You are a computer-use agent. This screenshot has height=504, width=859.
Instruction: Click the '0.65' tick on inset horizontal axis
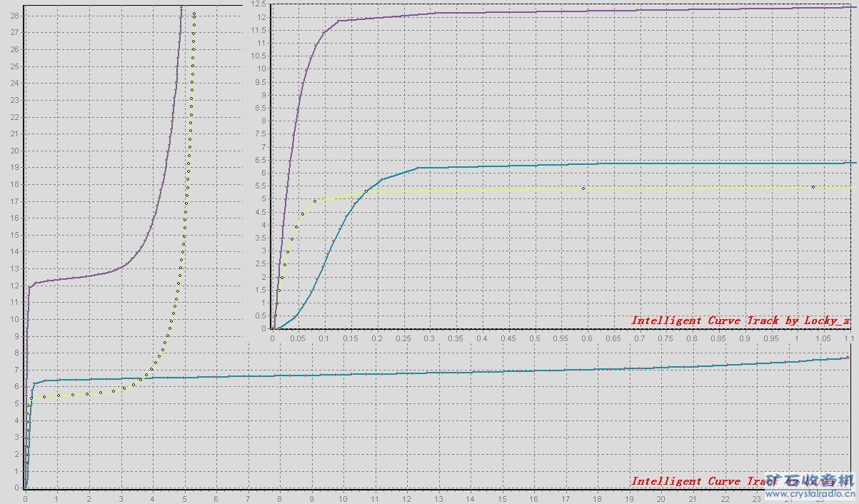(613, 338)
